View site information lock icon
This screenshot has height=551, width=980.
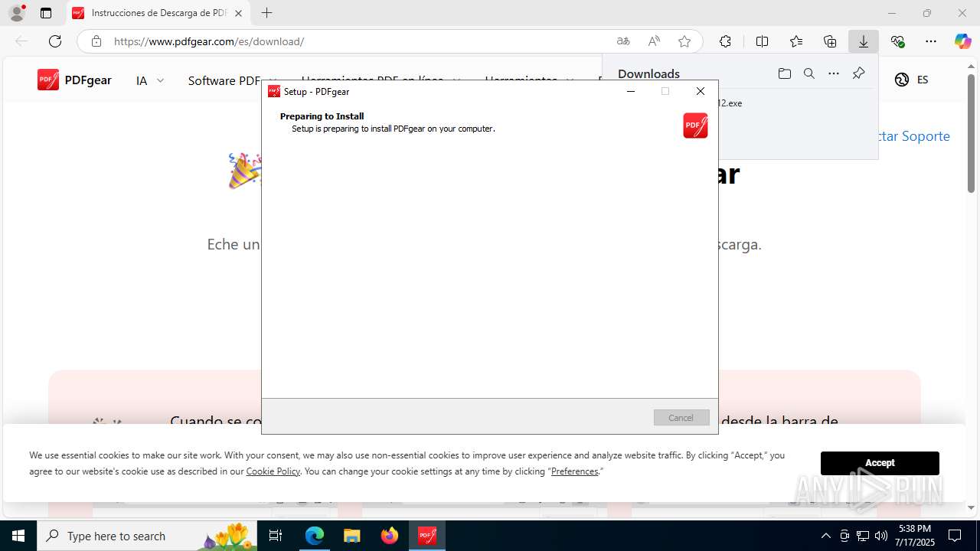pyautogui.click(x=96, y=41)
